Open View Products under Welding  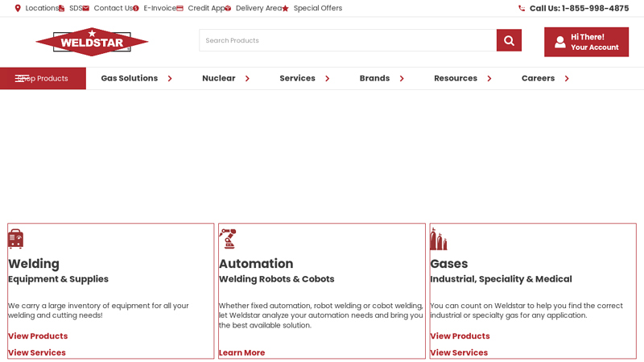(x=38, y=336)
